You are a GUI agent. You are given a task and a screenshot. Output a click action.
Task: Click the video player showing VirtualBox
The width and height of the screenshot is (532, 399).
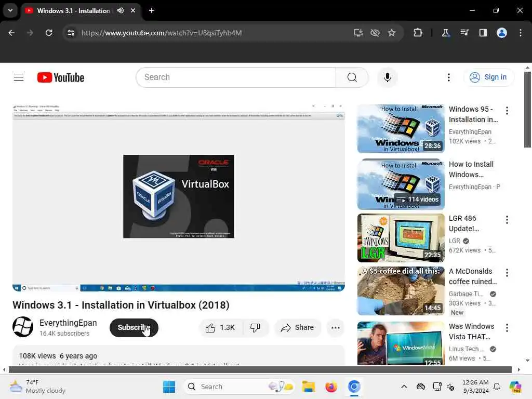179,197
